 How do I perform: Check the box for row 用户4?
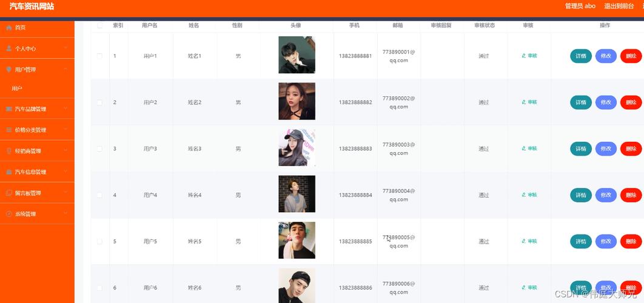[100, 195]
